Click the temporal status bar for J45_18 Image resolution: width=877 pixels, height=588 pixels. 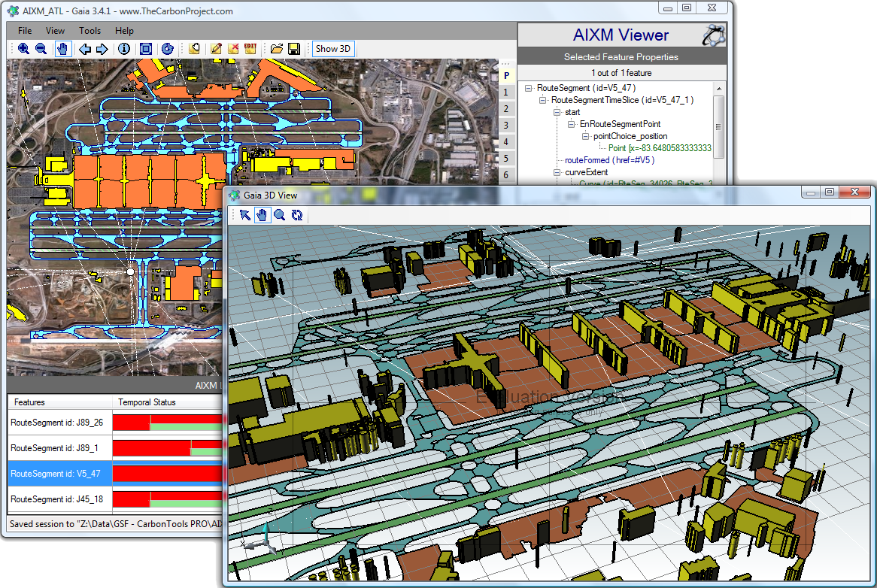pyautogui.click(x=168, y=499)
